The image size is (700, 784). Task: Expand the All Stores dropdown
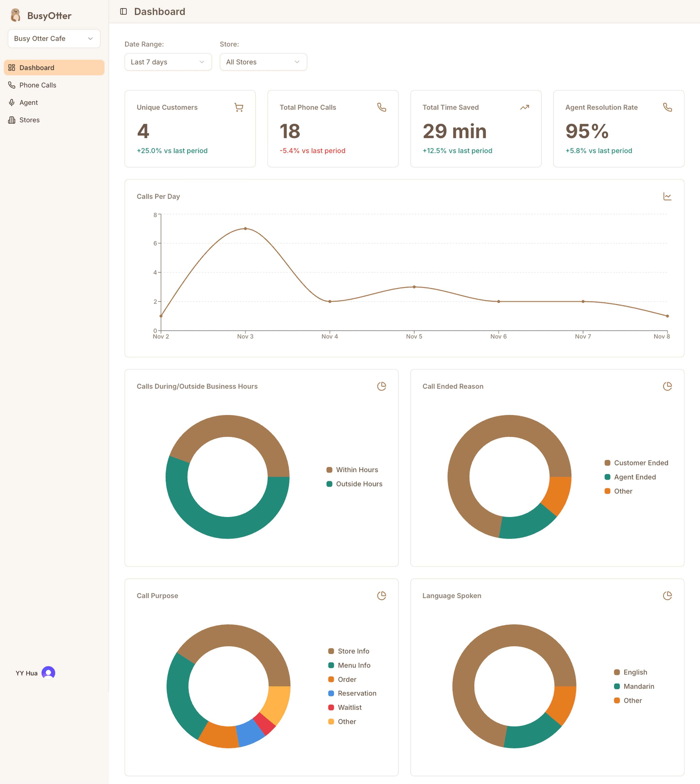pos(263,62)
